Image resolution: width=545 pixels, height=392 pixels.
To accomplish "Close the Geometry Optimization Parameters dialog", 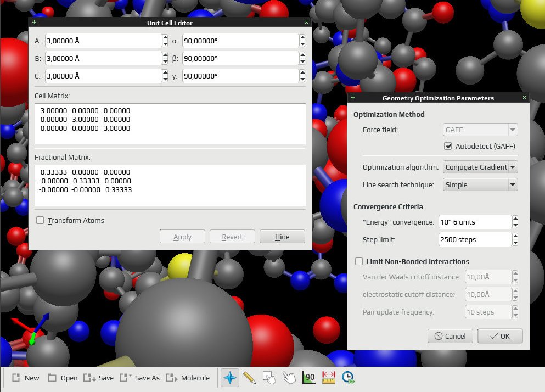I will (x=524, y=98).
